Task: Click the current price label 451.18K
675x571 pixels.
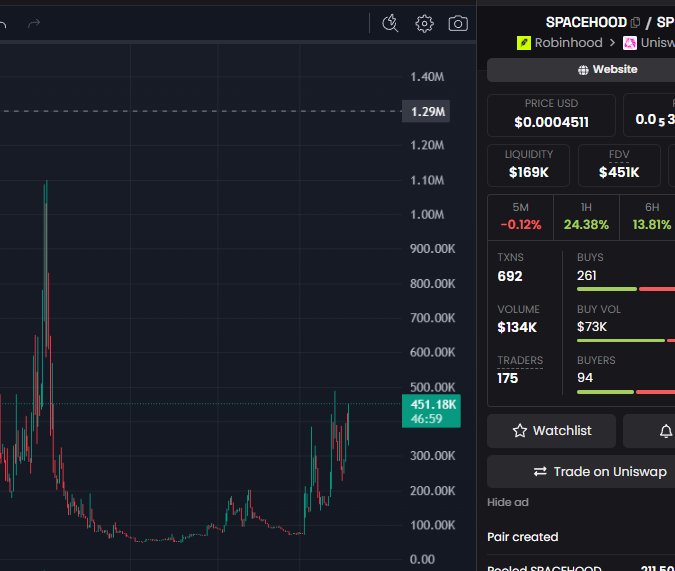Action: pos(431,411)
